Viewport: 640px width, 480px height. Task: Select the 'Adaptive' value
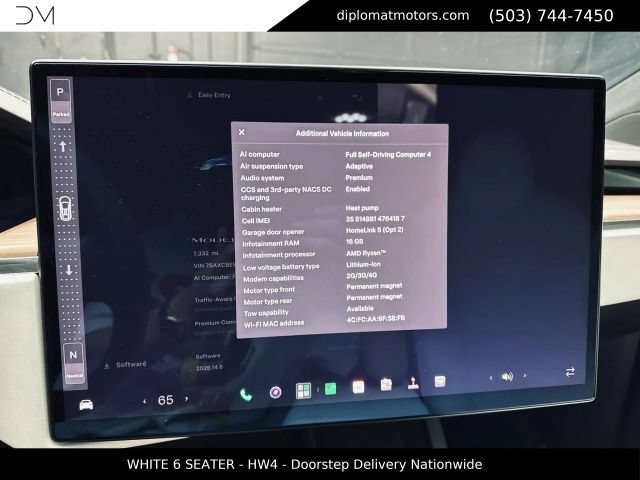coord(359,166)
